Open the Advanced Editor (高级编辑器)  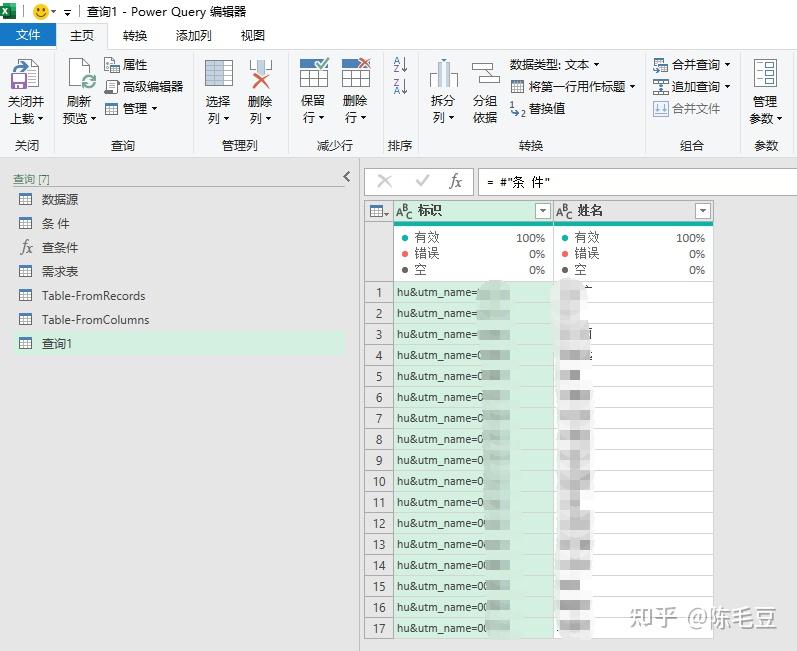(143, 86)
